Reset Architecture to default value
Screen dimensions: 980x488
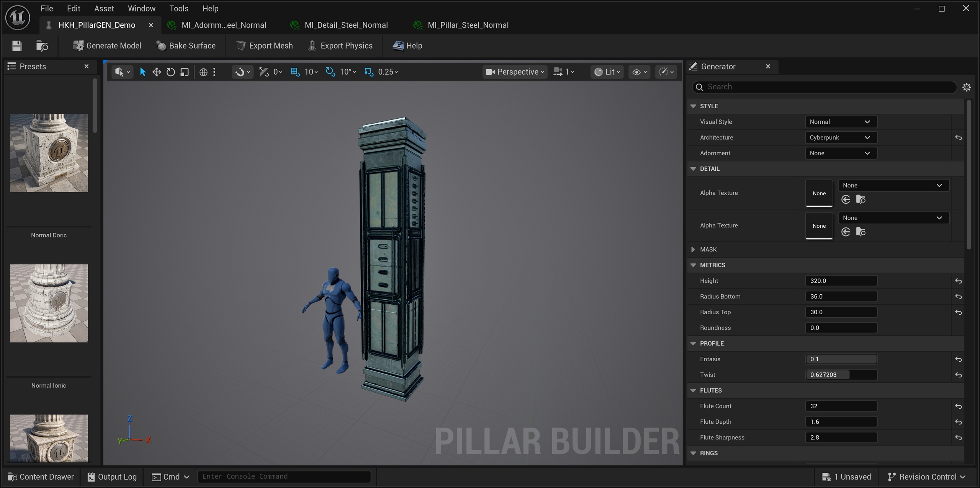point(958,137)
